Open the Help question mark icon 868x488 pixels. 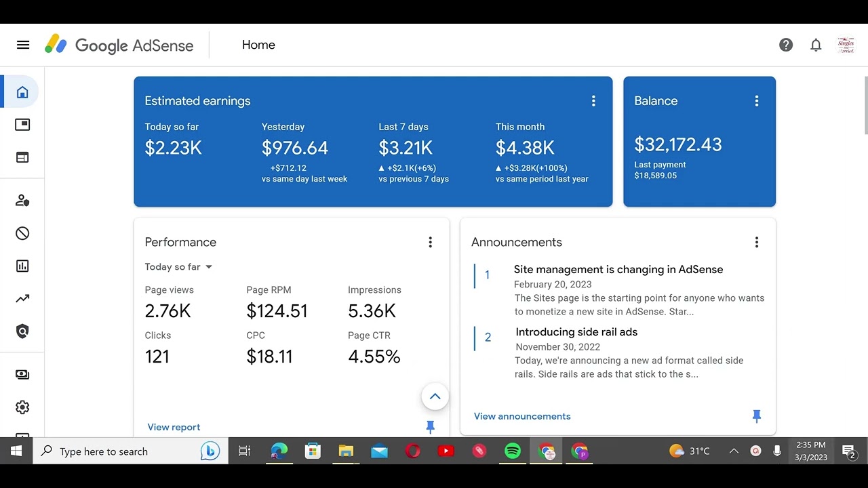786,45
